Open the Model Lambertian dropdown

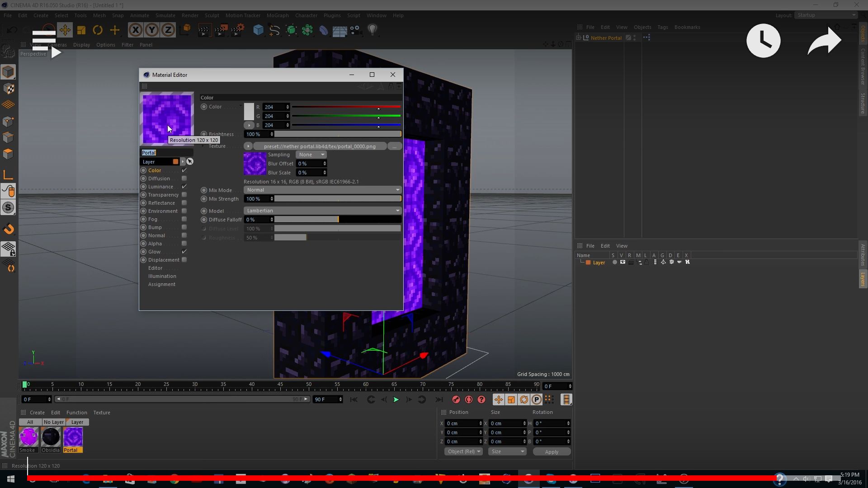point(322,211)
